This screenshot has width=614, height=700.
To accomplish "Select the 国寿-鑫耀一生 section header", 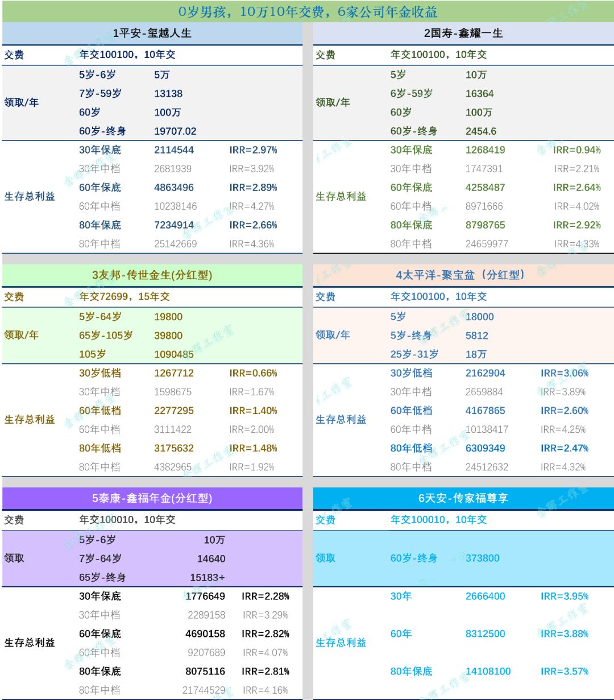I will 463,33.
